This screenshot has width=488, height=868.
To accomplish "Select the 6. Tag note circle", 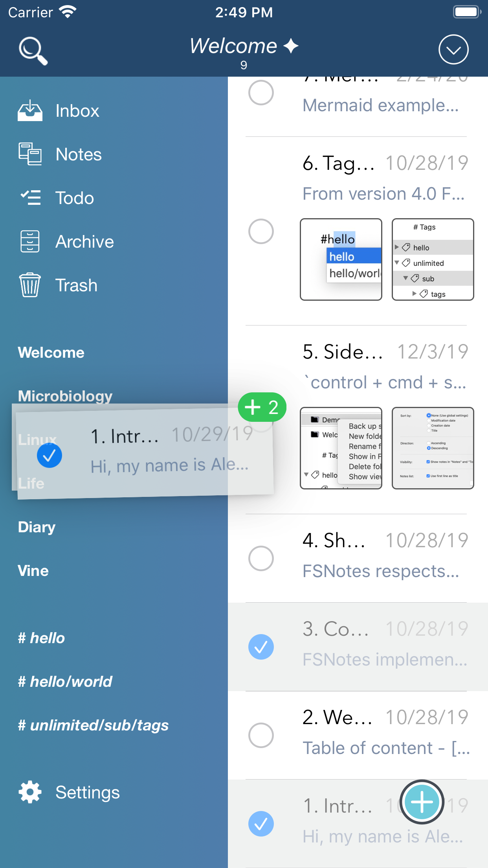I will coord(261,231).
